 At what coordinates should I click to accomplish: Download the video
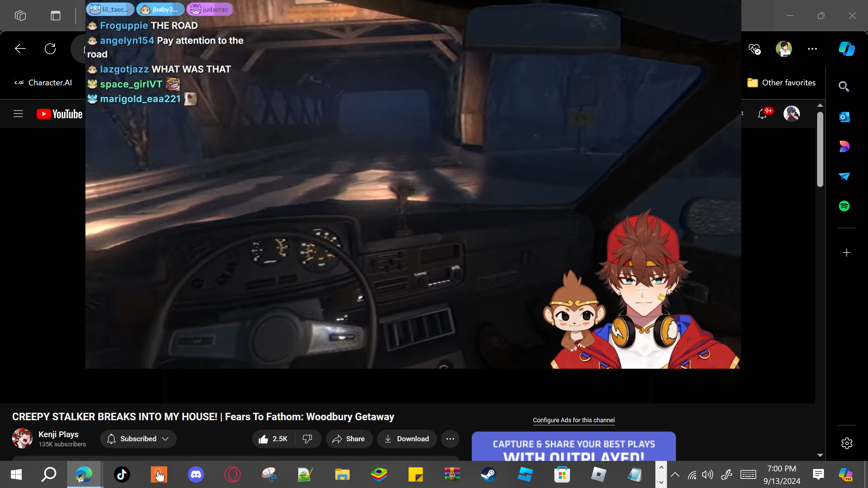tap(407, 439)
